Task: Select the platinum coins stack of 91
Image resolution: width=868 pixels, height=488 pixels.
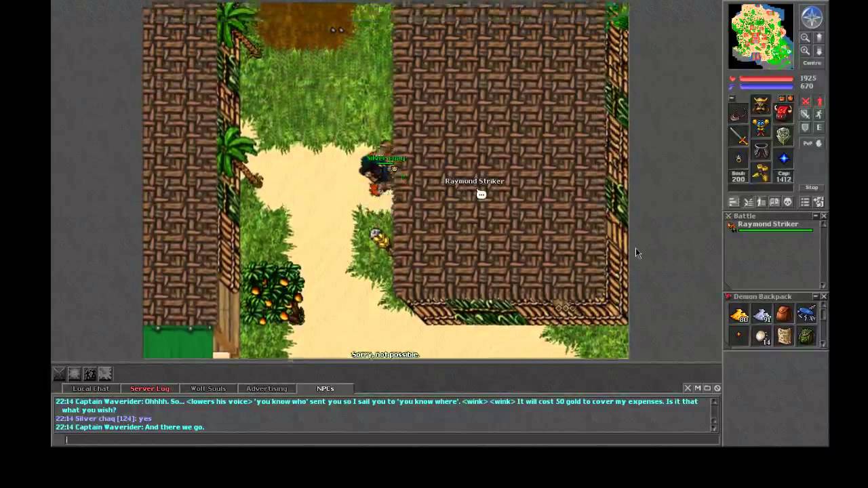Action: tap(762, 314)
